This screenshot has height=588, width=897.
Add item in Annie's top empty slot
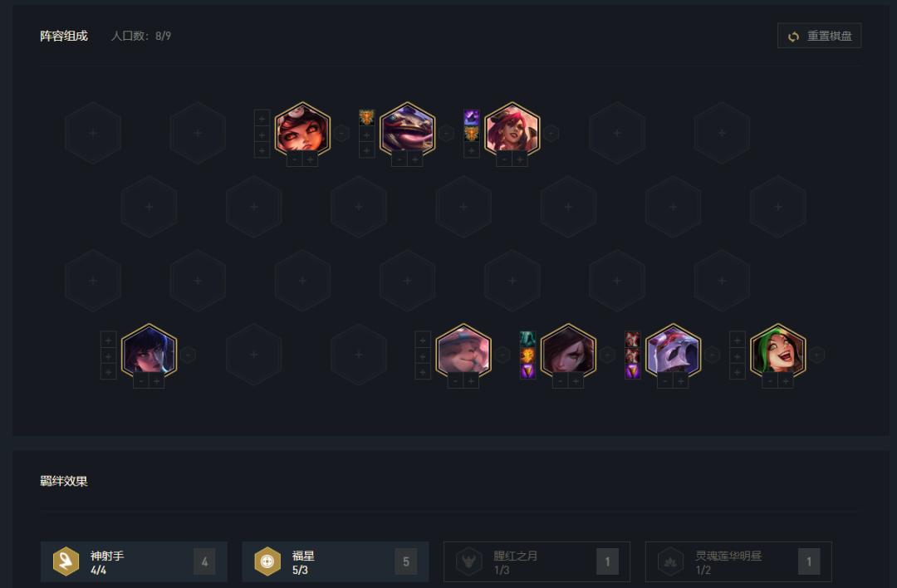(262, 118)
